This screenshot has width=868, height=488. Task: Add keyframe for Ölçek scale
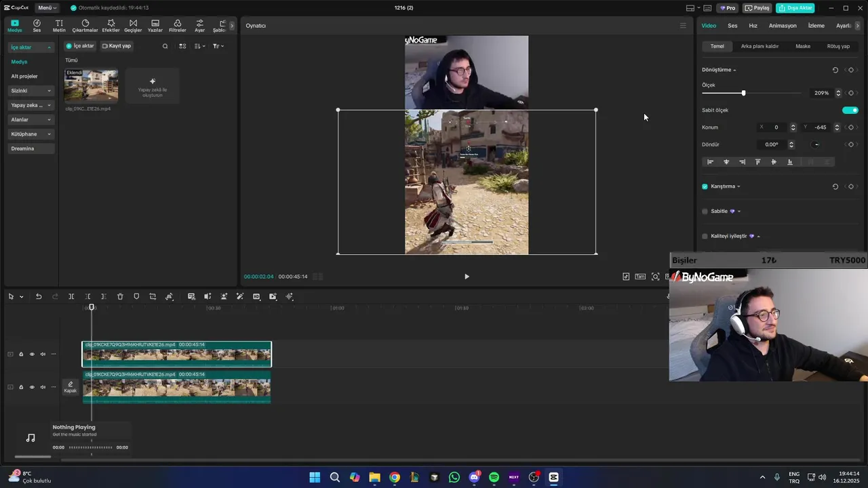pyautogui.click(x=851, y=93)
